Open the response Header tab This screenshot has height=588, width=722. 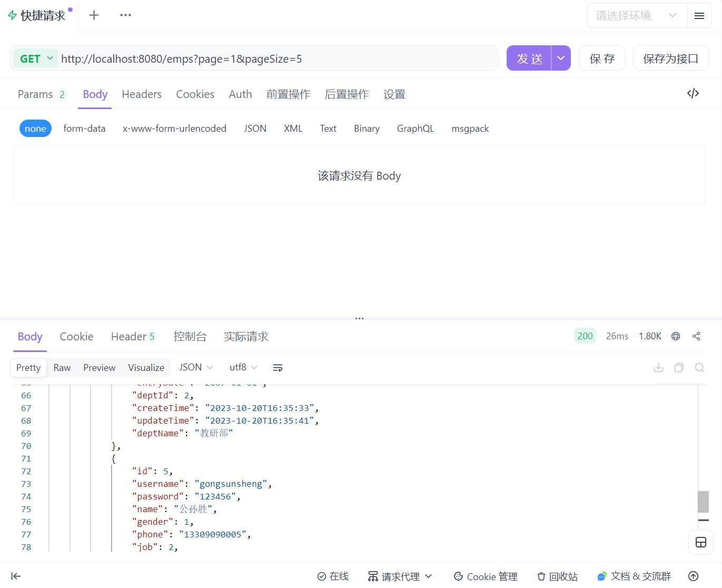[133, 337]
